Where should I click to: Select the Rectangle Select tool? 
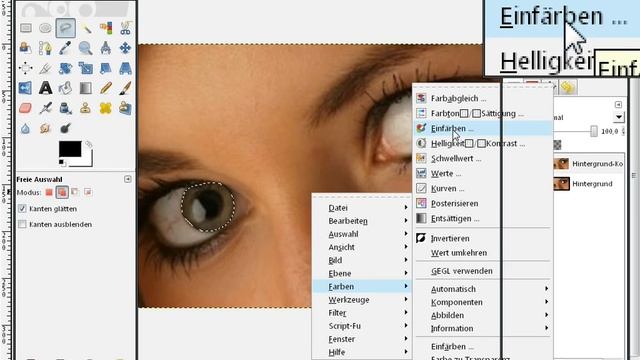coord(26,28)
